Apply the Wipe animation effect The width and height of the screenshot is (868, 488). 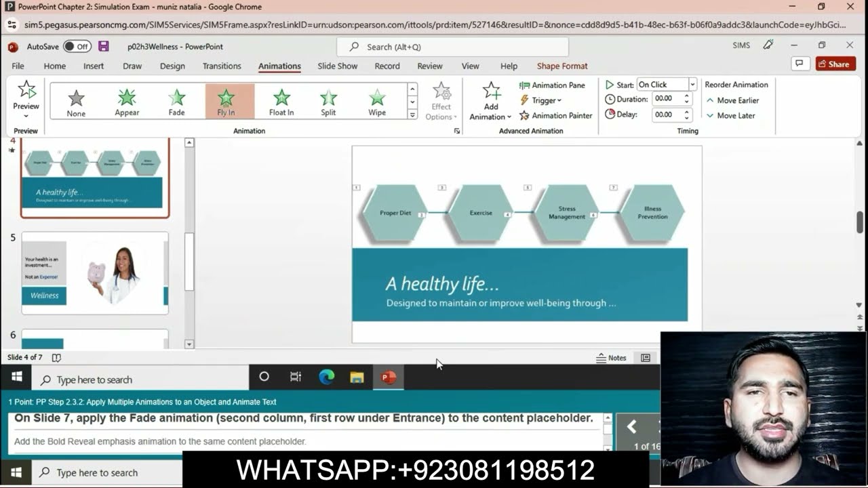point(377,102)
